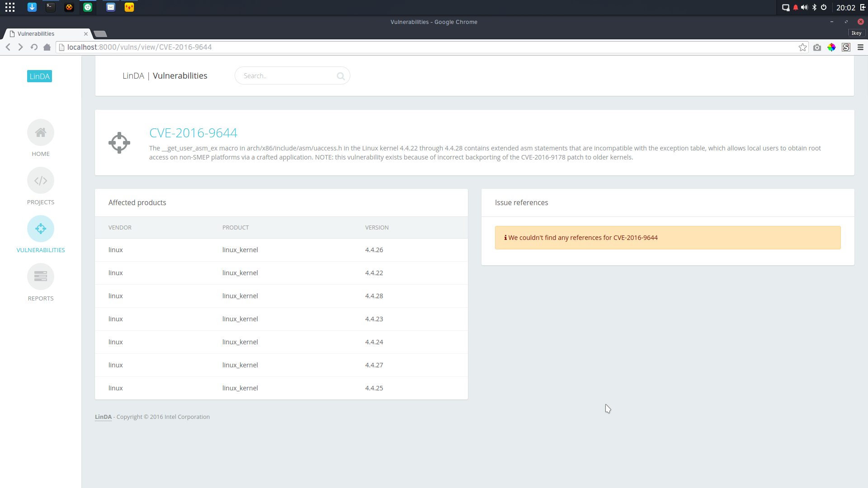Launch the blue download taskbar app
Screen dimensions: 868x488
pyautogui.click(x=32, y=7)
